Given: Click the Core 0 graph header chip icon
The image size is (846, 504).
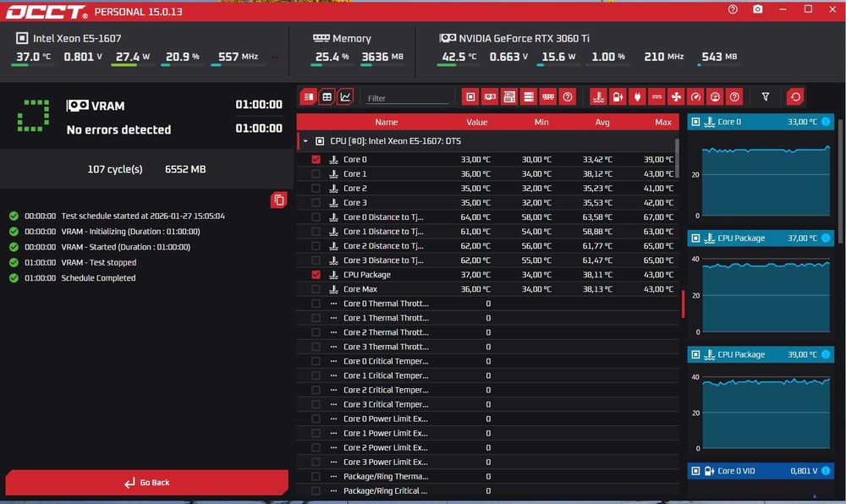Looking at the screenshot, I should pos(696,122).
